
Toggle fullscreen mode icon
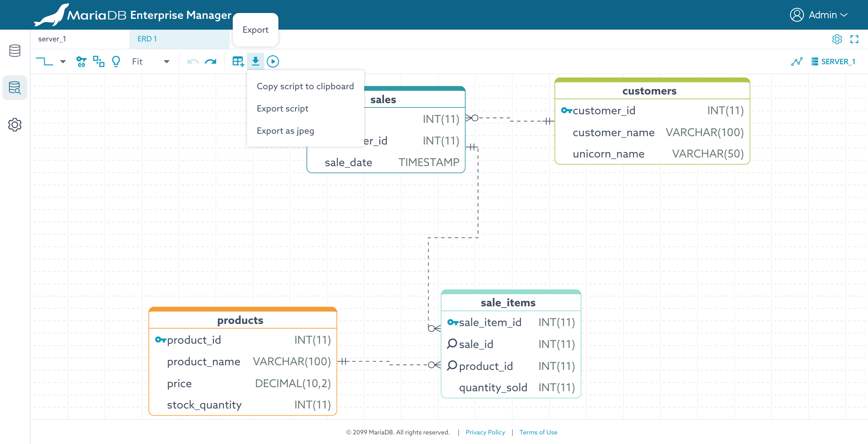(x=854, y=39)
